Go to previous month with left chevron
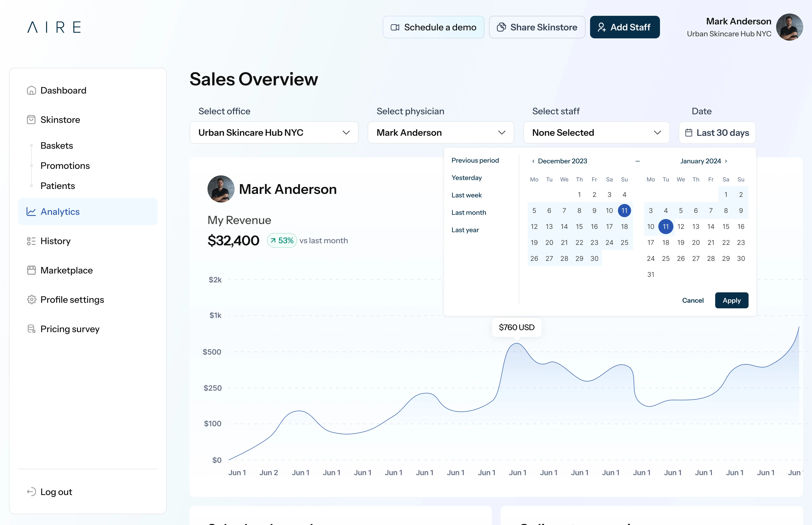Image resolution: width=812 pixels, height=525 pixels. [533, 161]
